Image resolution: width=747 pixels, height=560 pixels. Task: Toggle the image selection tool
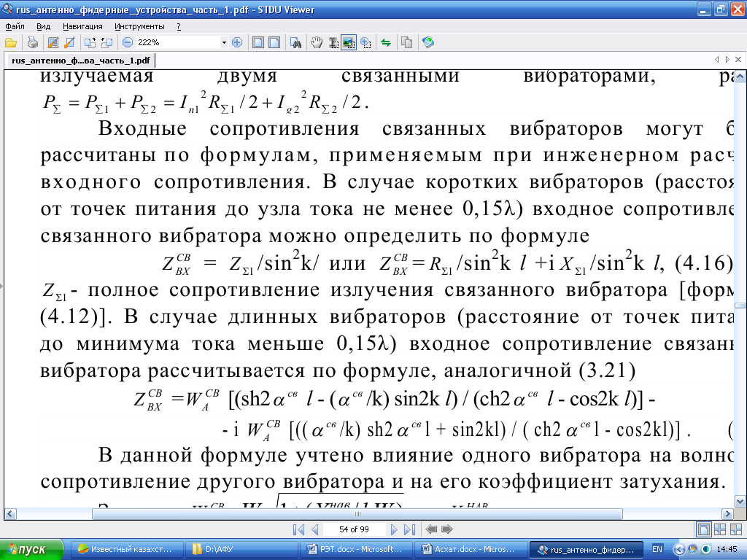click(349, 43)
